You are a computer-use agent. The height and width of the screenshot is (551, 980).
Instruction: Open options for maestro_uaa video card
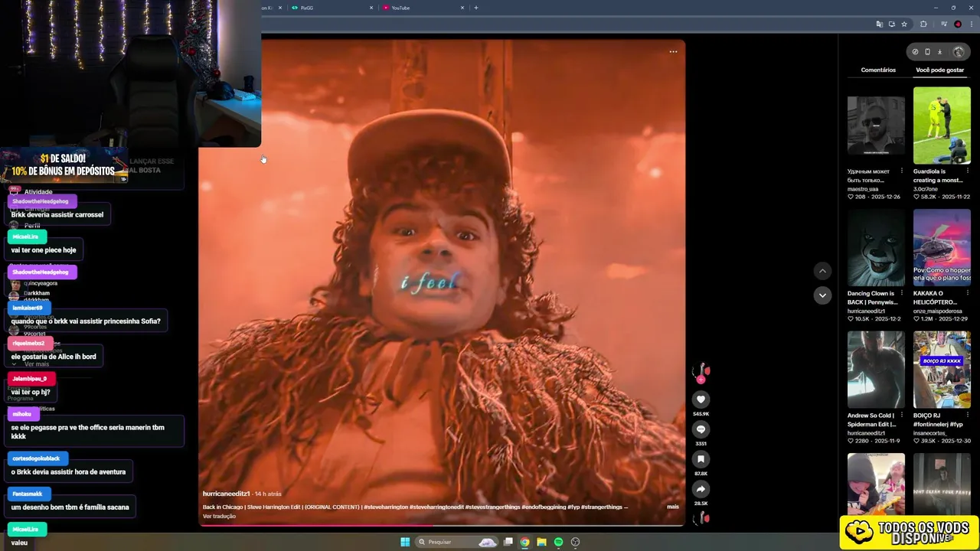tap(901, 171)
